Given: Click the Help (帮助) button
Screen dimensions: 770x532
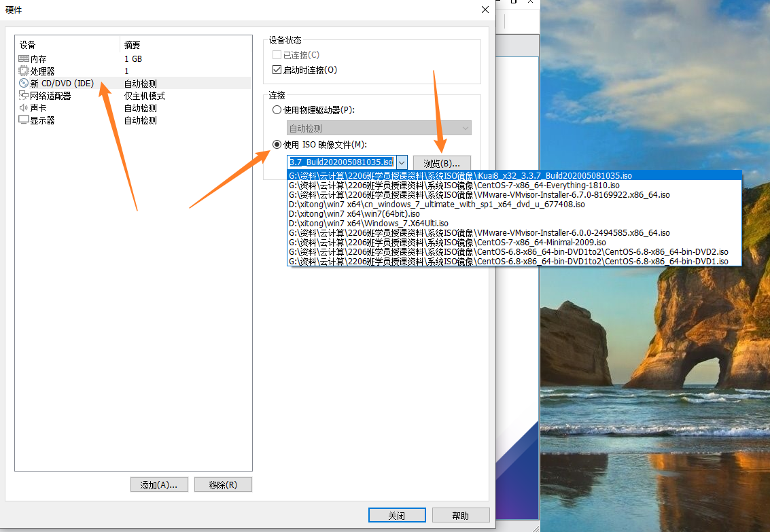Looking at the screenshot, I should (x=460, y=516).
